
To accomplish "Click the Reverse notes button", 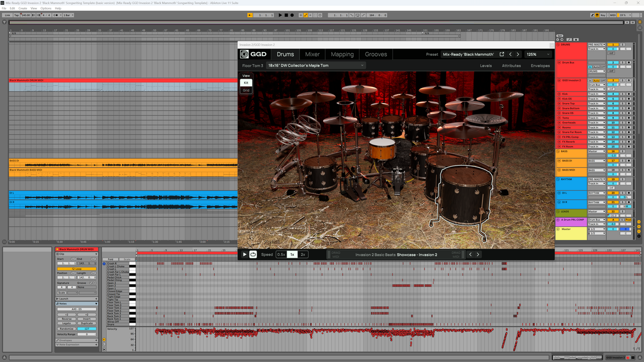I will (x=67, y=319).
